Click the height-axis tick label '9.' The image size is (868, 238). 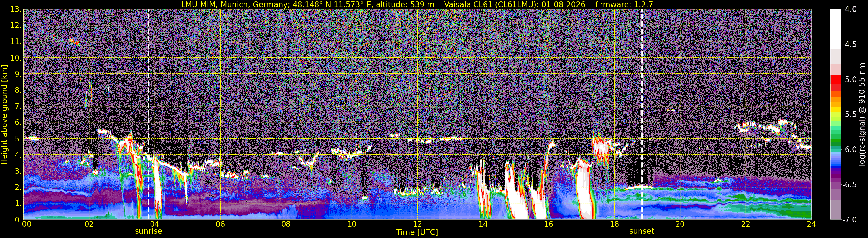coord(18,74)
